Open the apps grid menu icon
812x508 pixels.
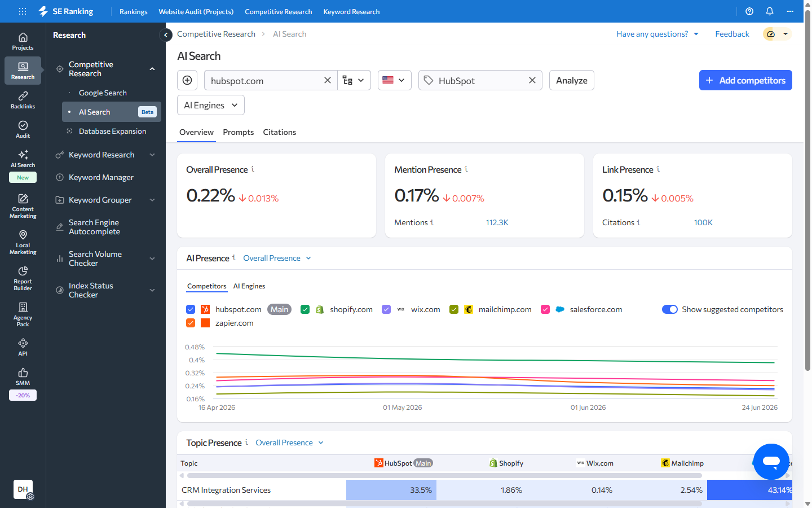click(23, 11)
